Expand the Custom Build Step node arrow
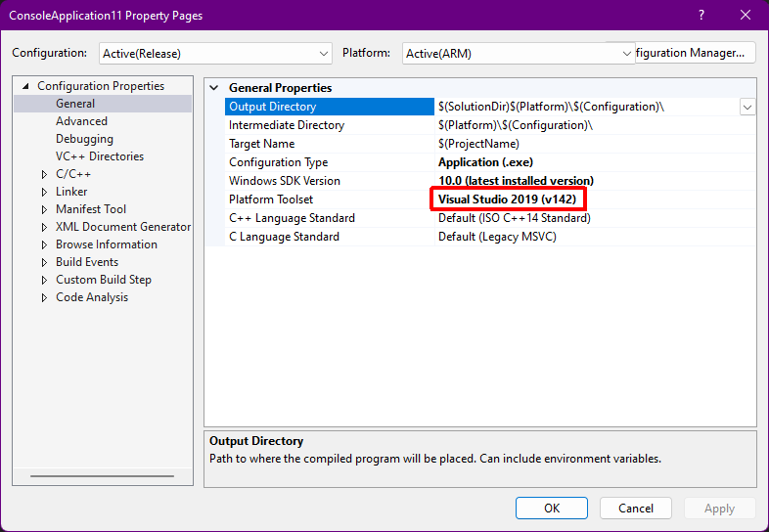Image resolution: width=769 pixels, height=532 pixels. click(45, 280)
